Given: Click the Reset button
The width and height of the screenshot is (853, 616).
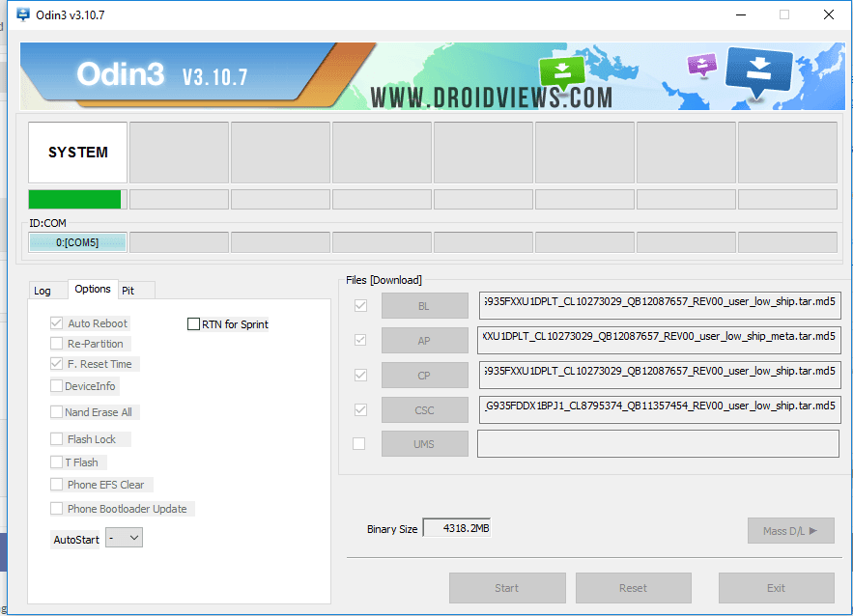Looking at the screenshot, I should click(x=633, y=588).
